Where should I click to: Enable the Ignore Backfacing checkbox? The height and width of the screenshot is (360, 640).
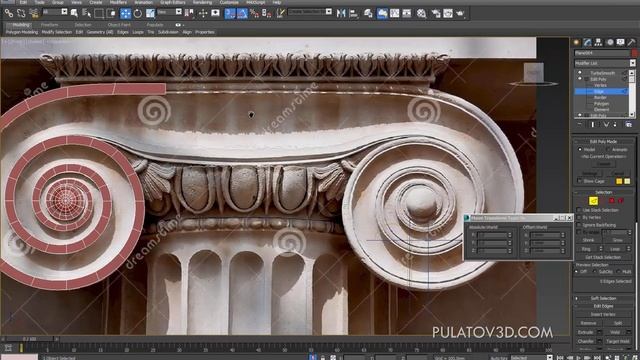[x=579, y=224]
